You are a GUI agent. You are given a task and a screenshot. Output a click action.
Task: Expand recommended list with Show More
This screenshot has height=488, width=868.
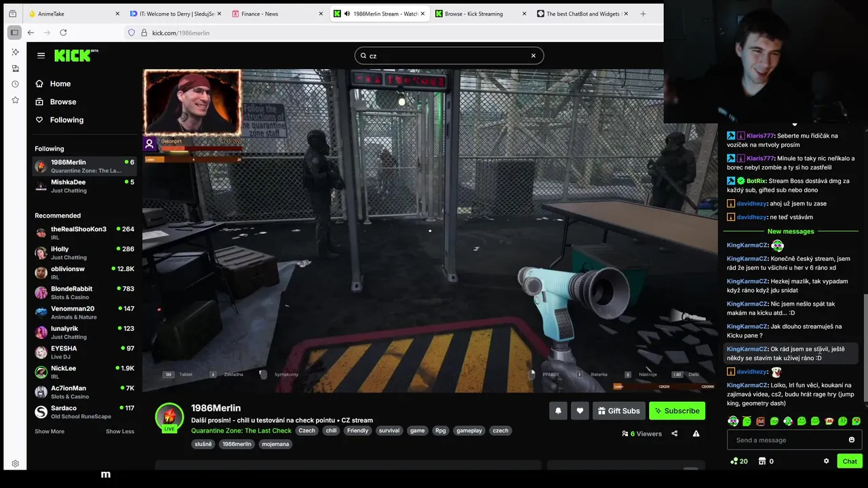pos(50,431)
